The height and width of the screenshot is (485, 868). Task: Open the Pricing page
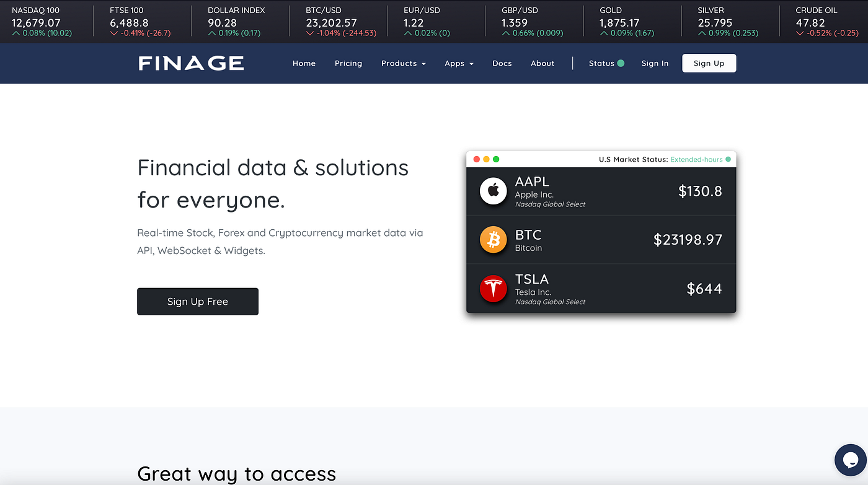point(348,63)
